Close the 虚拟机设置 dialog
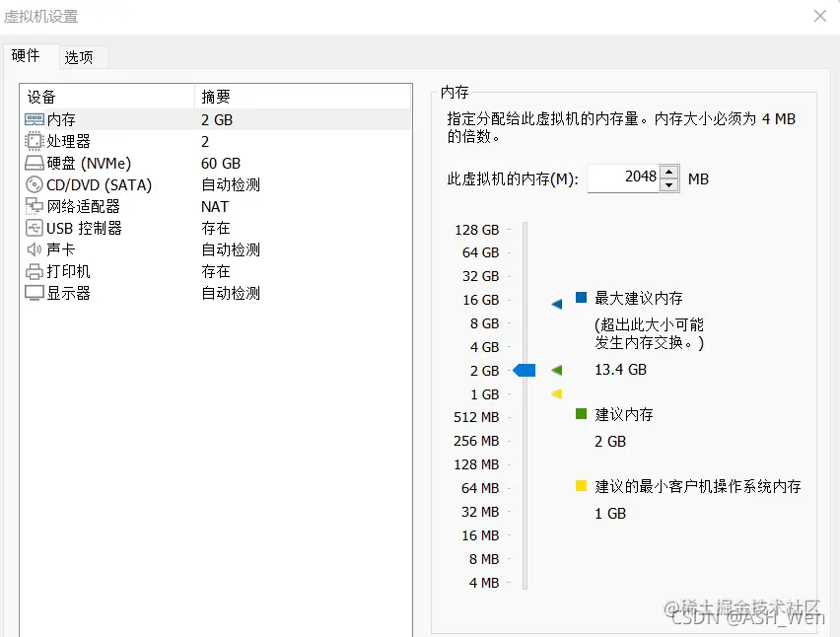Screen dimensions: 840x637 821,16
